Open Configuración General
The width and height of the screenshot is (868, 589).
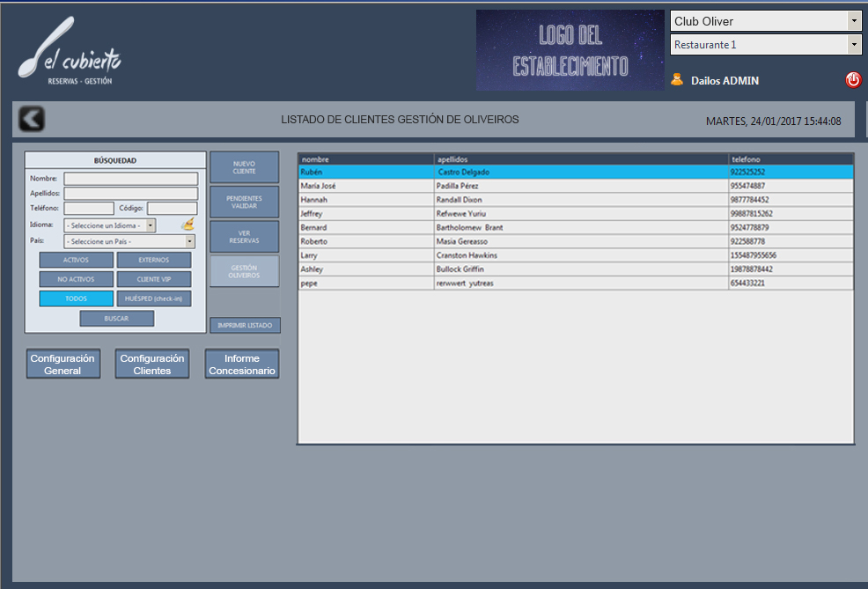(63, 364)
